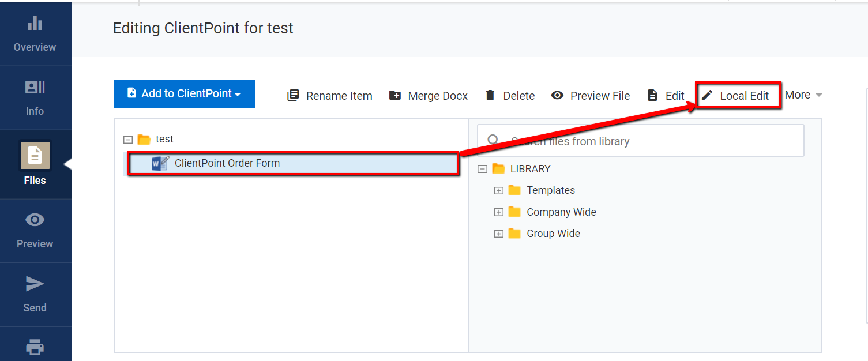The image size is (868, 361).
Task: Click the printer icon in sidebar
Action: click(35, 347)
